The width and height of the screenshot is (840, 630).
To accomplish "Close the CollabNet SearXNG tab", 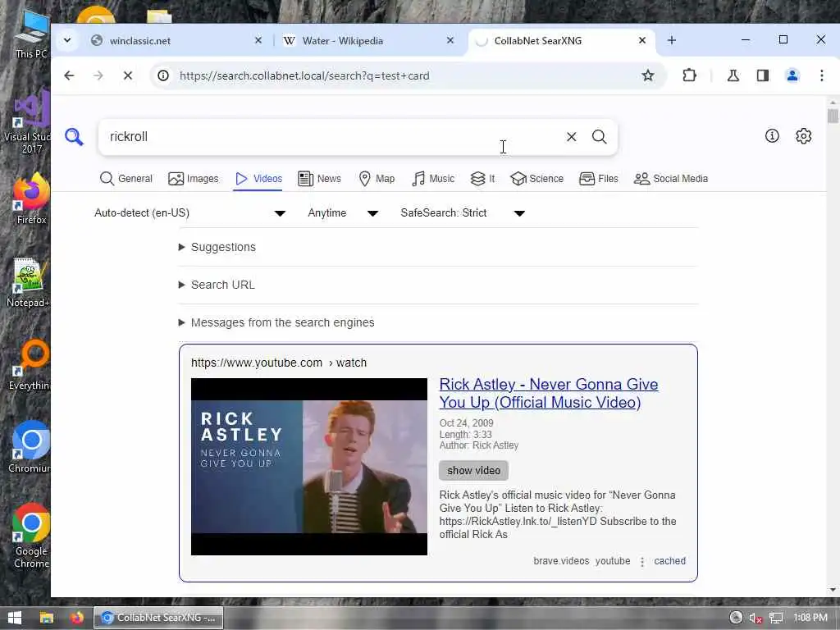I will pos(641,40).
